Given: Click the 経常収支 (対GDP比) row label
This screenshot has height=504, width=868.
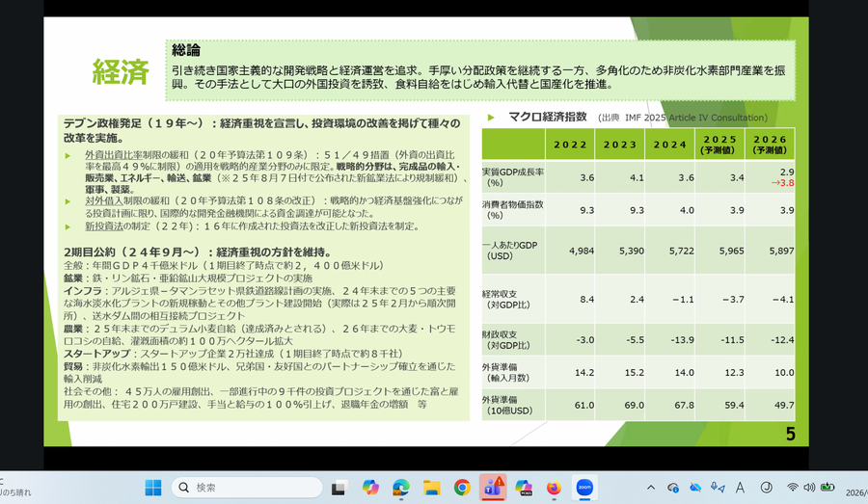Looking at the screenshot, I should tap(505, 300).
